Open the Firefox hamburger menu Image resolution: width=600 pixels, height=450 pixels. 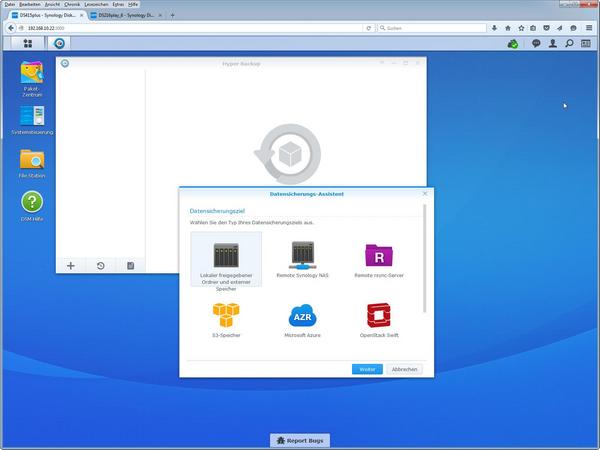[589, 28]
